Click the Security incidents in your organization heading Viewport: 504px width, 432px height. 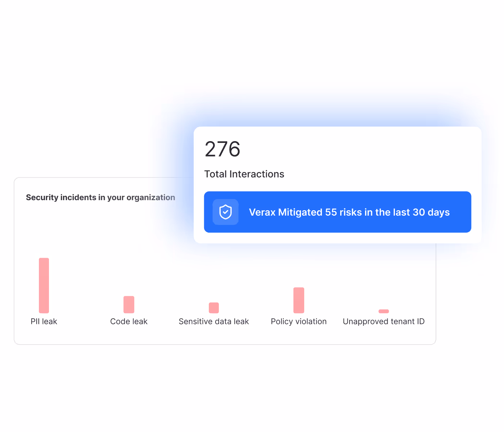pos(100,197)
